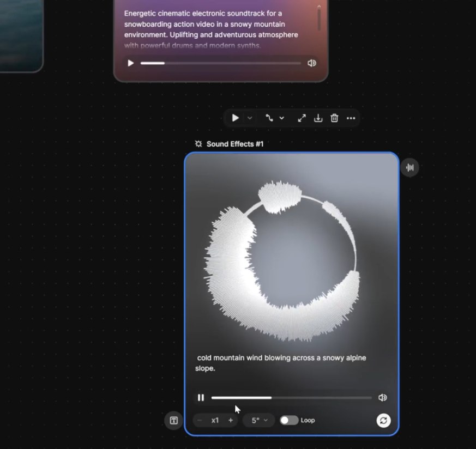Toggle the speaker volume icon on the soundtrack card

coord(312,63)
